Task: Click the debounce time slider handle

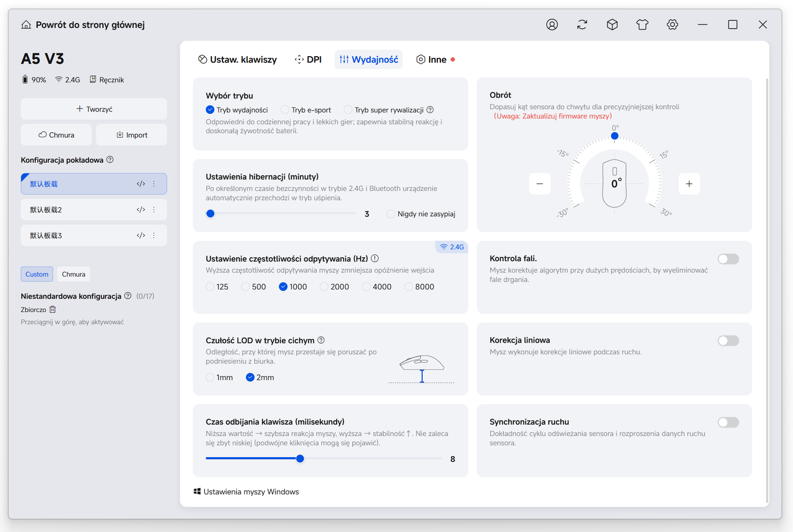Action: [300, 458]
